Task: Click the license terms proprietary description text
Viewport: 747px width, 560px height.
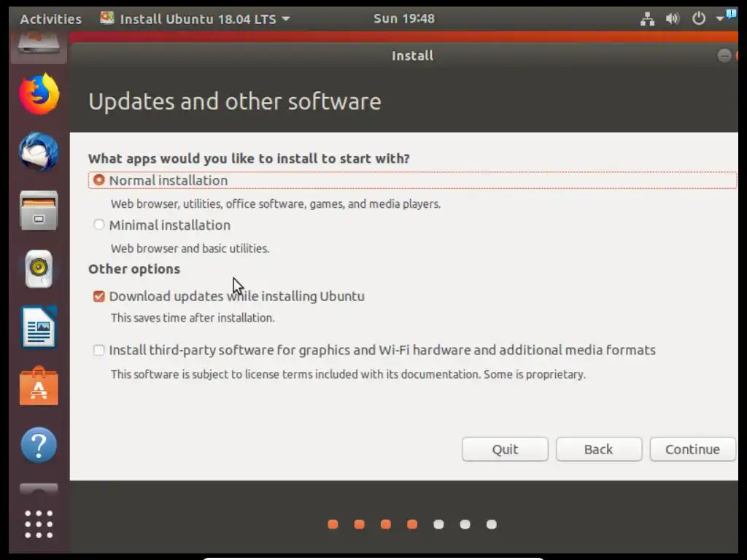Action: tap(348, 374)
